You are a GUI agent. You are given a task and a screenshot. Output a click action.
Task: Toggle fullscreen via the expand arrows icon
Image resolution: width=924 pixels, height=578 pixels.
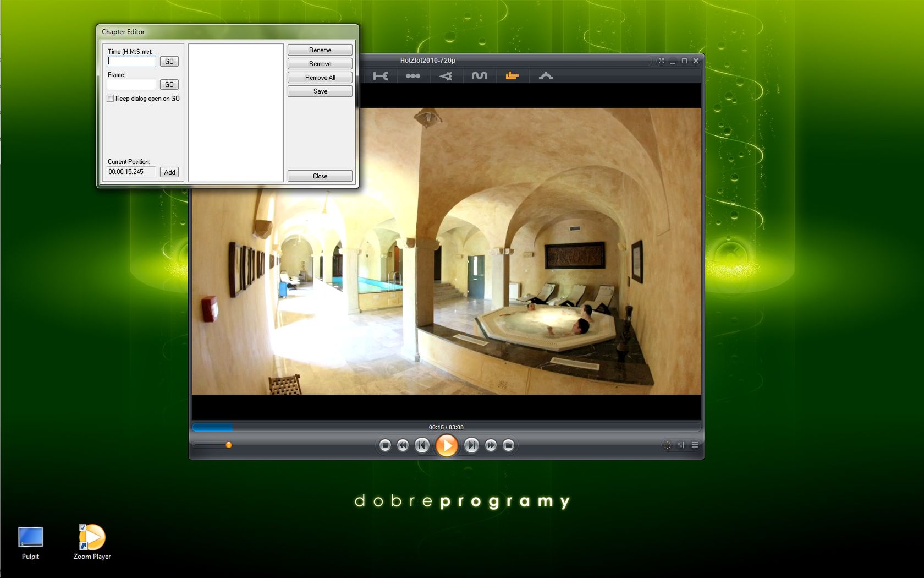(x=661, y=61)
